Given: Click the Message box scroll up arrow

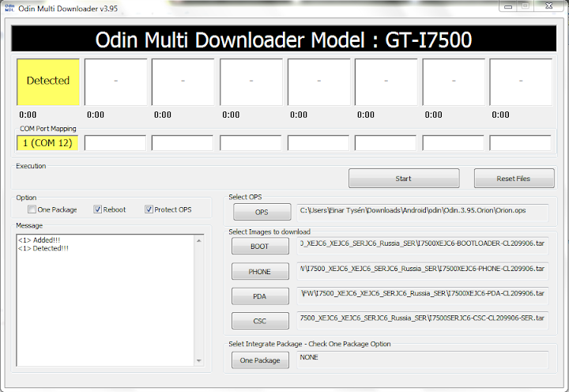Looking at the screenshot, I should [199, 240].
